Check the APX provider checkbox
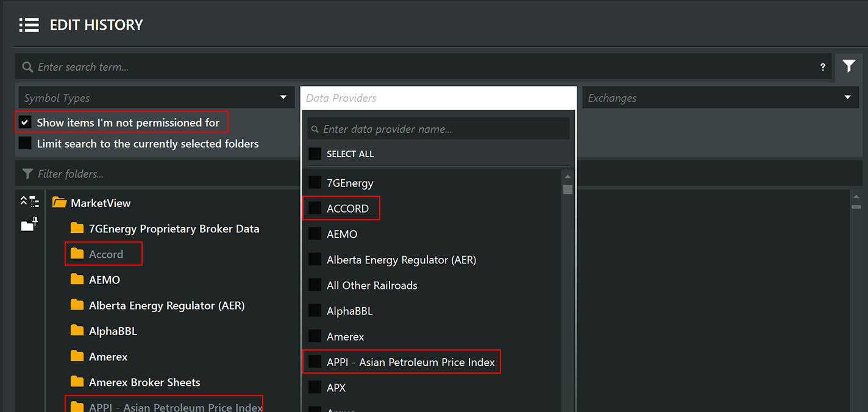Viewport: 868px width, 412px height. [315, 387]
